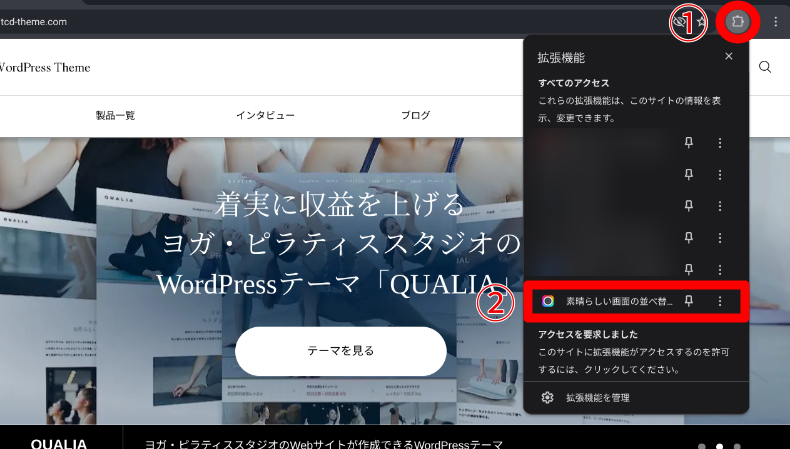Click the すべてのアクセス heading text
Viewport: 790px width, 449px height.
tap(573, 83)
